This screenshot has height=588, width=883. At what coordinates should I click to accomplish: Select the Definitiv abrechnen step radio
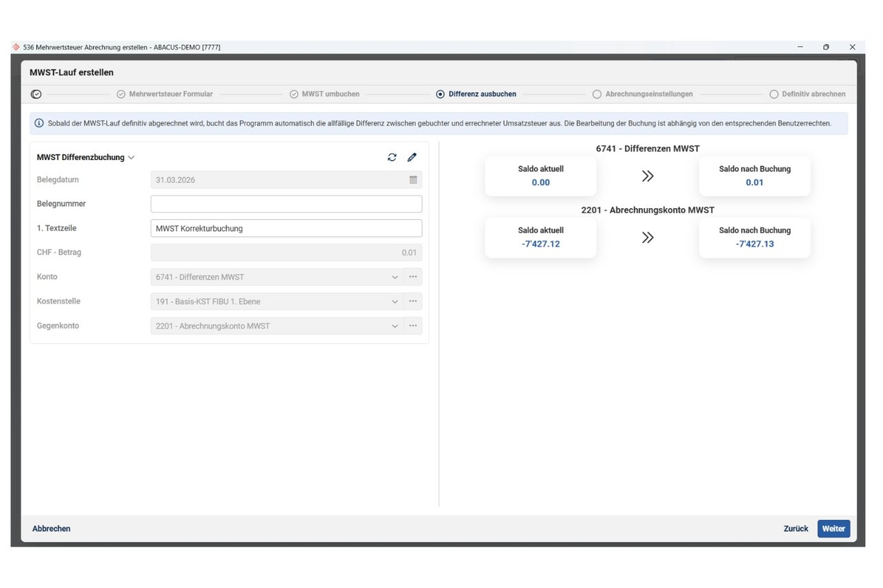click(773, 94)
